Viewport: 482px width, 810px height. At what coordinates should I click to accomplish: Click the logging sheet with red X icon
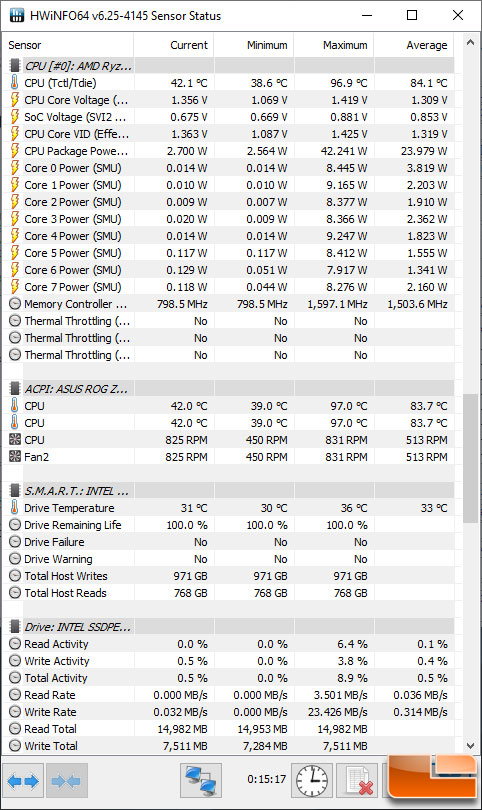point(359,781)
